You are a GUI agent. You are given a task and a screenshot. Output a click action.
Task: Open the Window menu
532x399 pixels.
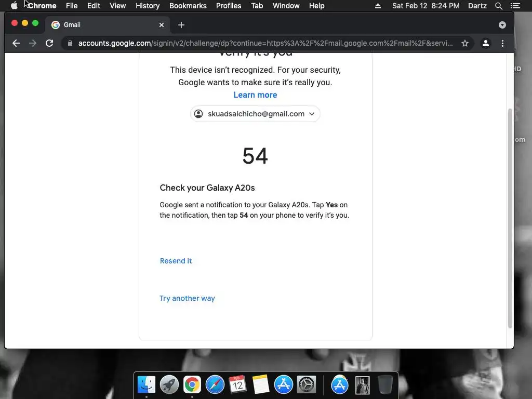click(x=286, y=6)
